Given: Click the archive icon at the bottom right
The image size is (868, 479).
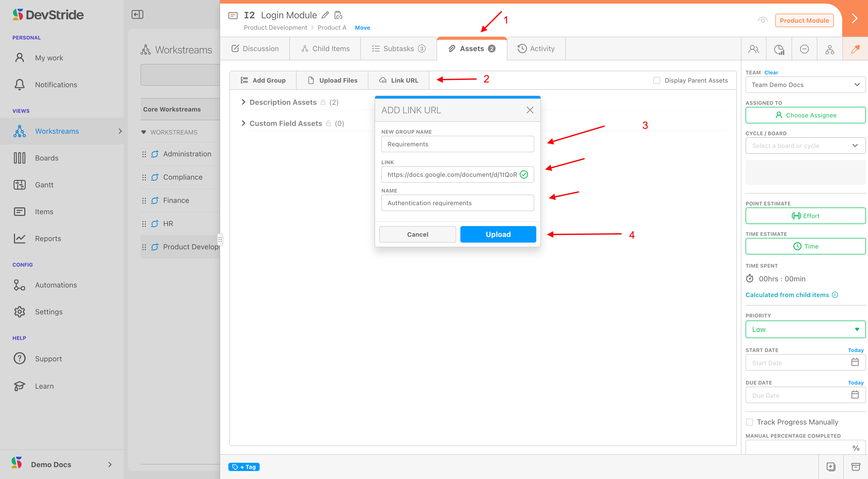Looking at the screenshot, I should pyautogui.click(x=856, y=467).
